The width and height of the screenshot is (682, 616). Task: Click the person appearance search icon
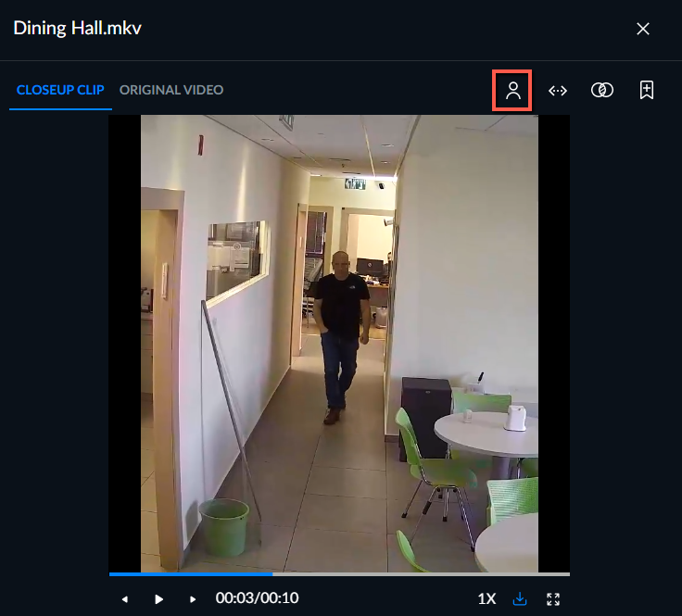click(512, 91)
